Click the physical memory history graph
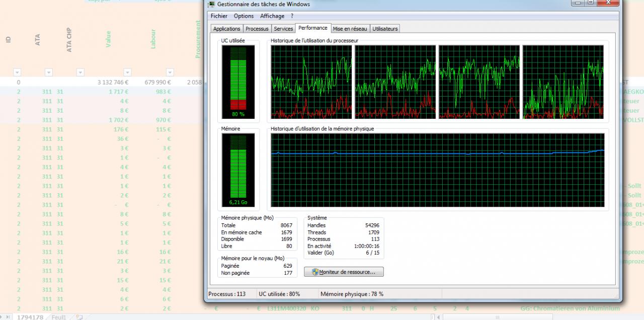This screenshot has height=320, width=644. click(x=437, y=170)
